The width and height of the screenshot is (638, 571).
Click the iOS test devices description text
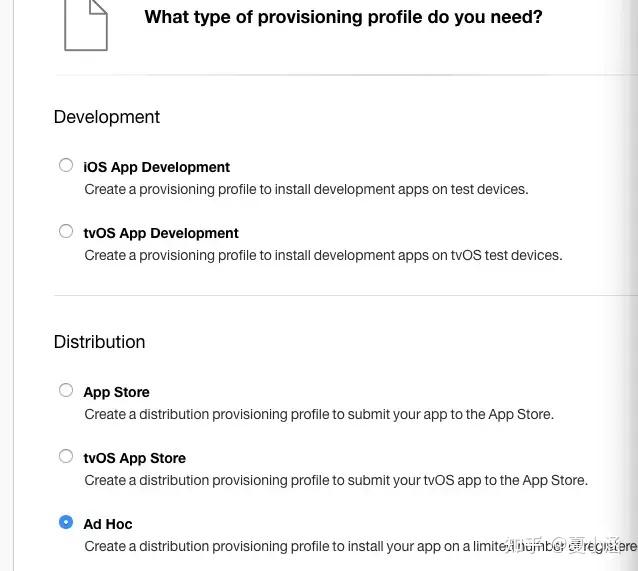coord(306,189)
